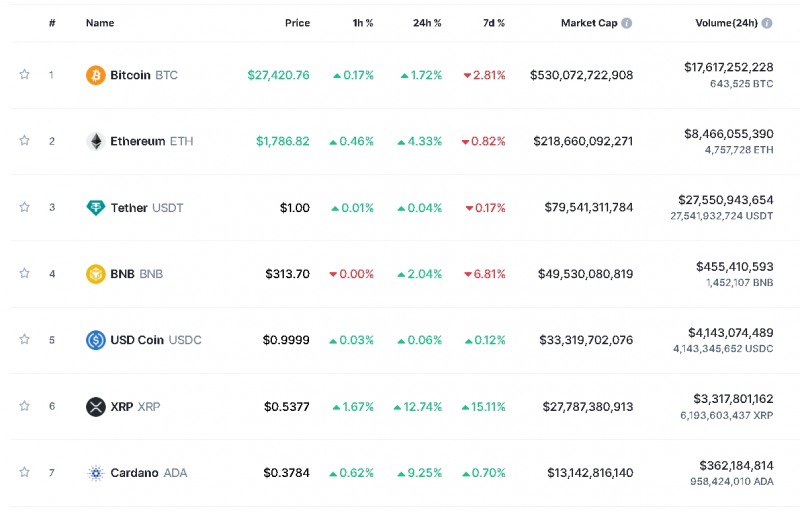Star Bitcoin to add to watchlist

[x=24, y=75]
